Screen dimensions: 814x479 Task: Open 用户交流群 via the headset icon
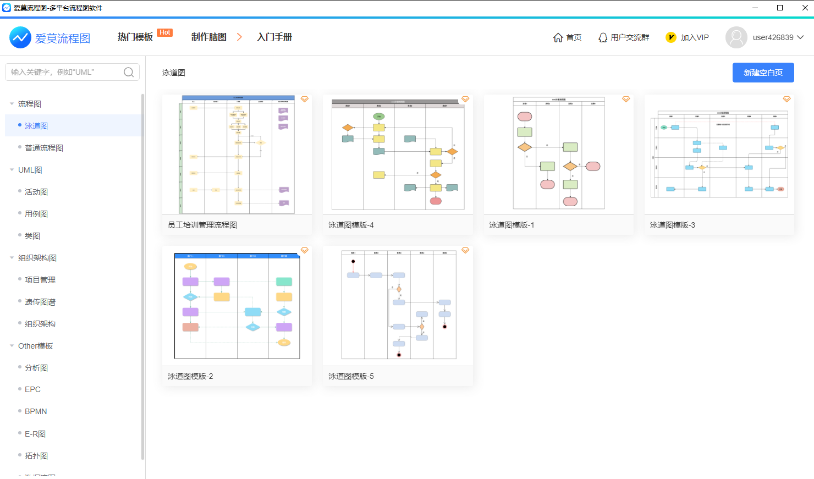coord(603,37)
